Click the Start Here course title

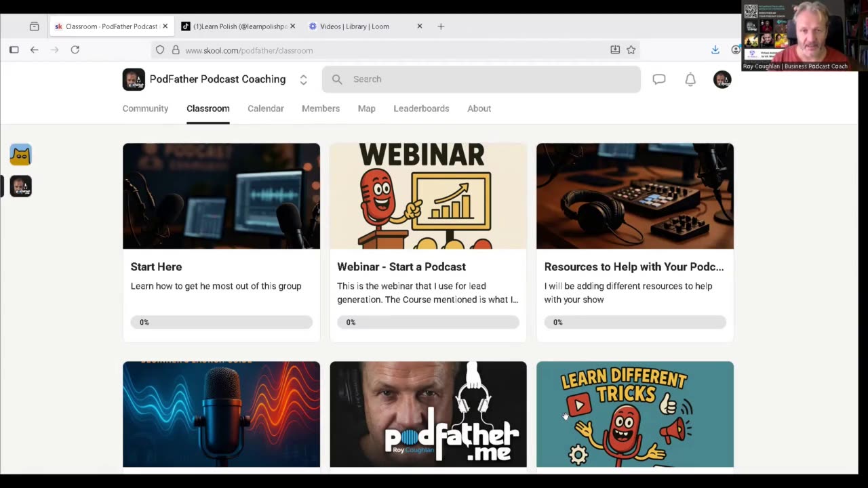pos(156,267)
